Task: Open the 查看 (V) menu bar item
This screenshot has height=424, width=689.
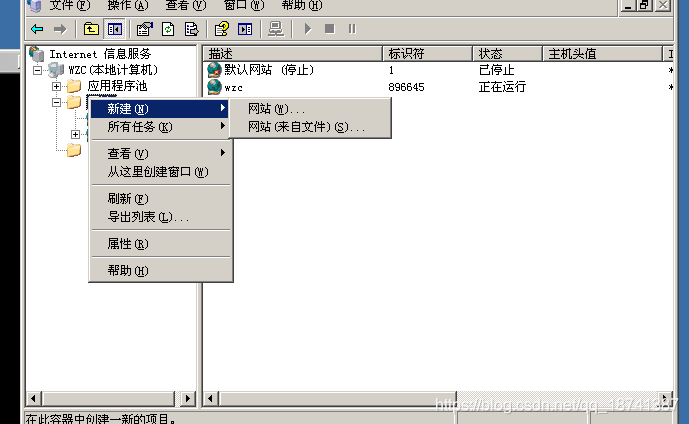Action: coord(186,5)
